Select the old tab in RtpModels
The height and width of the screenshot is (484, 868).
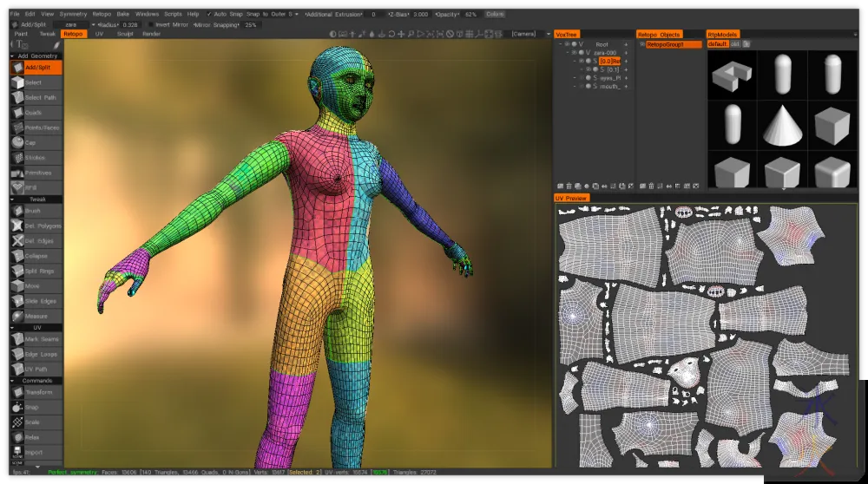click(x=735, y=44)
